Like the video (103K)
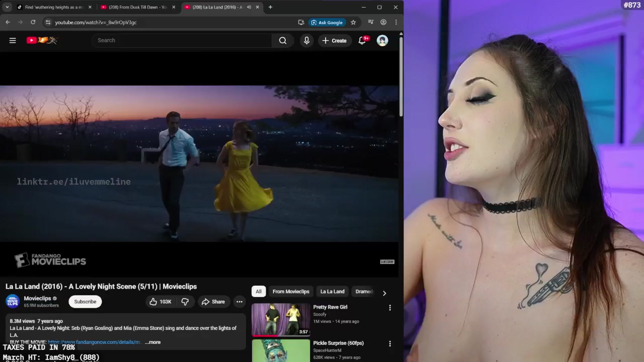The height and width of the screenshot is (362, 644). point(160,302)
